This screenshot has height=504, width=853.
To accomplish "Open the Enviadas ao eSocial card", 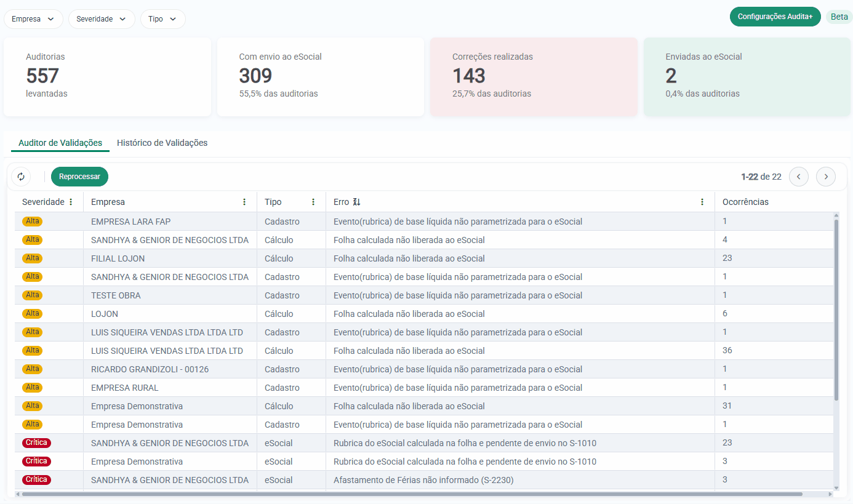I will (747, 77).
